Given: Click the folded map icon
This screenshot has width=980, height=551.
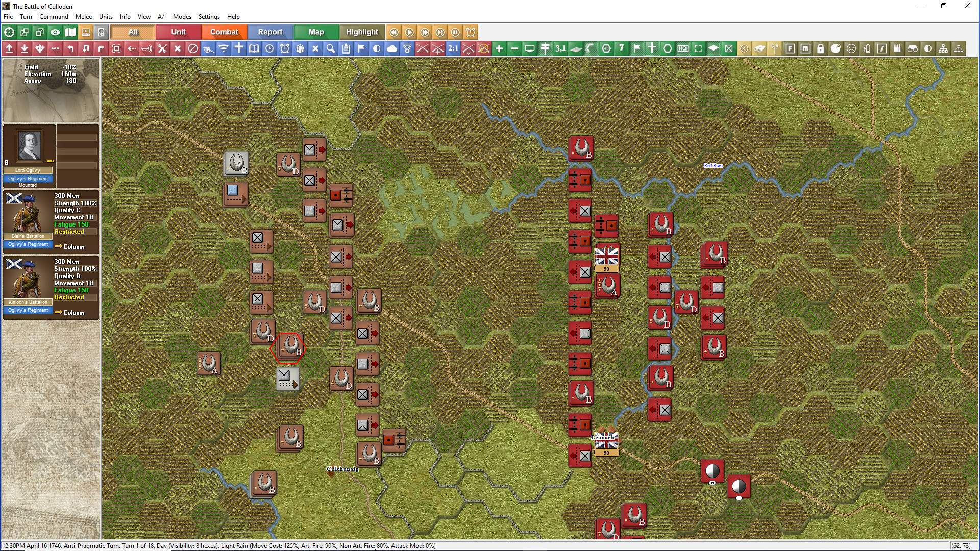Looking at the screenshot, I should (x=70, y=32).
